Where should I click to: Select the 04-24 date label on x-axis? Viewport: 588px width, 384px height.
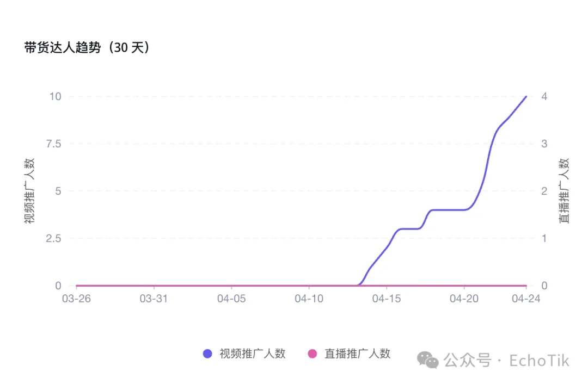[525, 299]
